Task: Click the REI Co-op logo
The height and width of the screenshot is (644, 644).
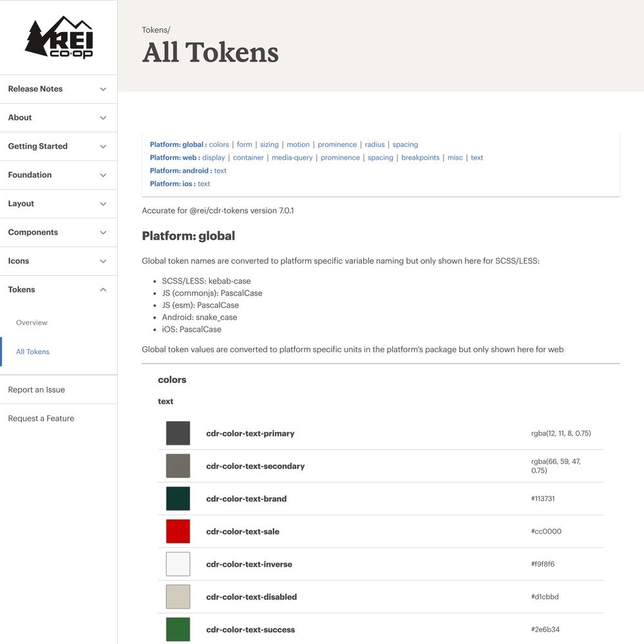Action: [59, 37]
